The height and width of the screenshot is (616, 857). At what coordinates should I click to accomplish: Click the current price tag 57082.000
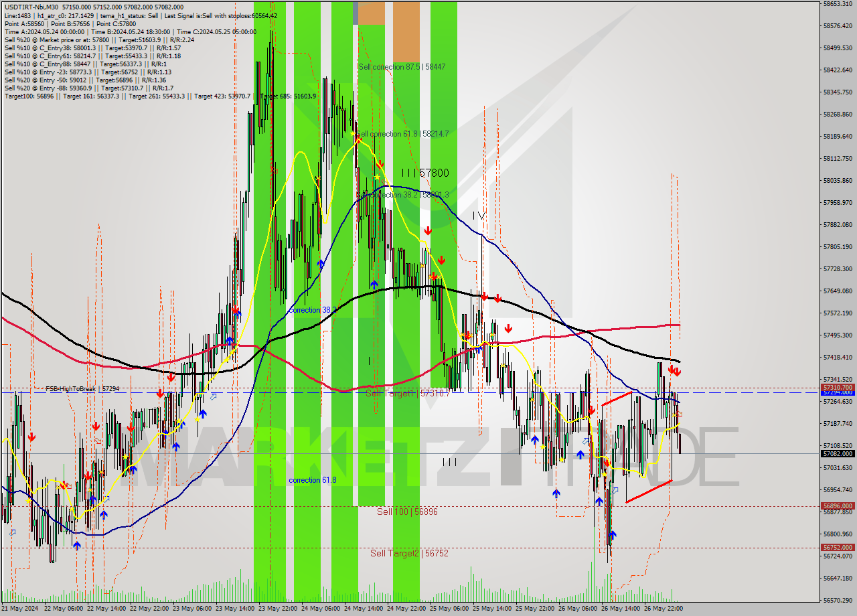pos(837,453)
